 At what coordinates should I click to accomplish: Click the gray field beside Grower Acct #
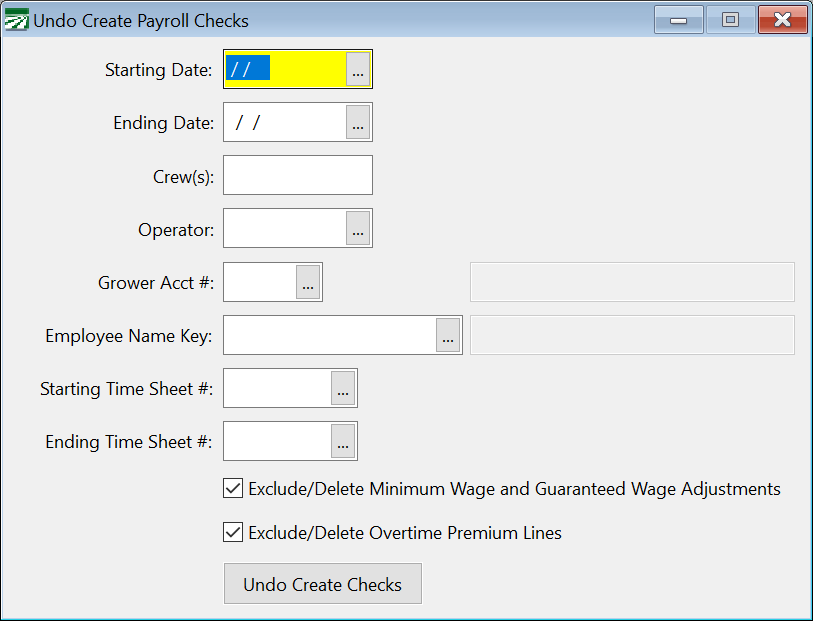(632, 281)
